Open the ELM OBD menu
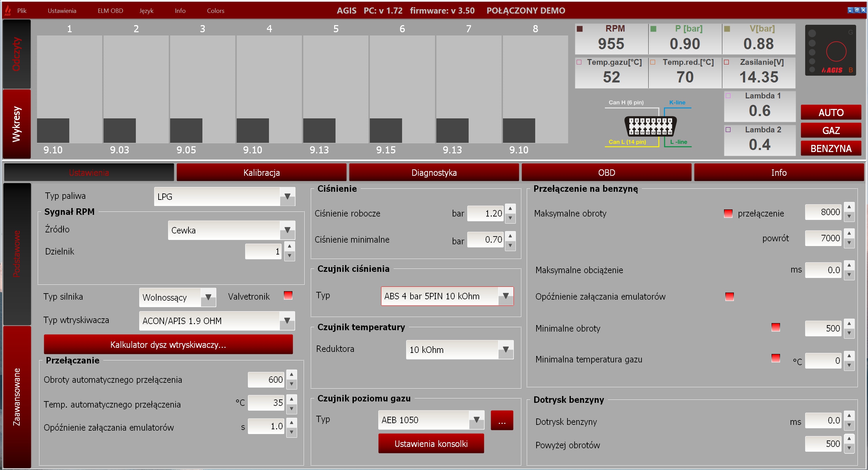The image size is (868, 470). click(110, 11)
